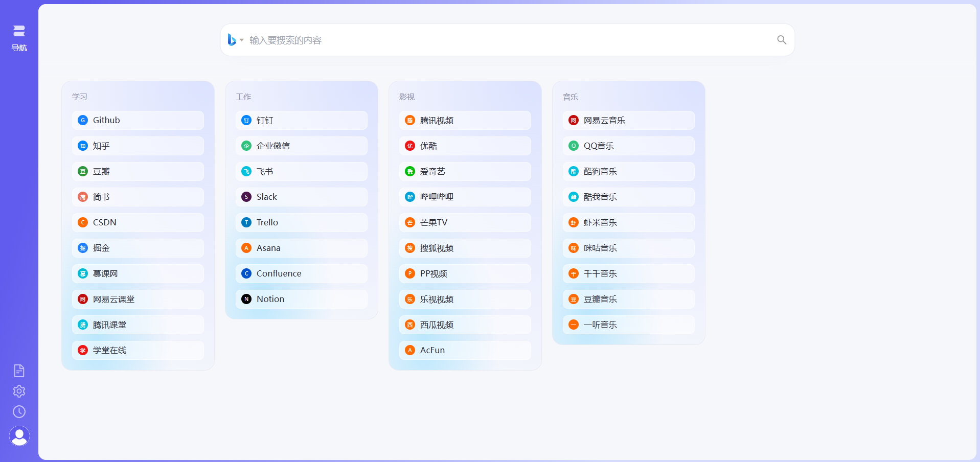Open the 腾讯课堂 link
The height and width of the screenshot is (462, 980).
(x=138, y=325)
